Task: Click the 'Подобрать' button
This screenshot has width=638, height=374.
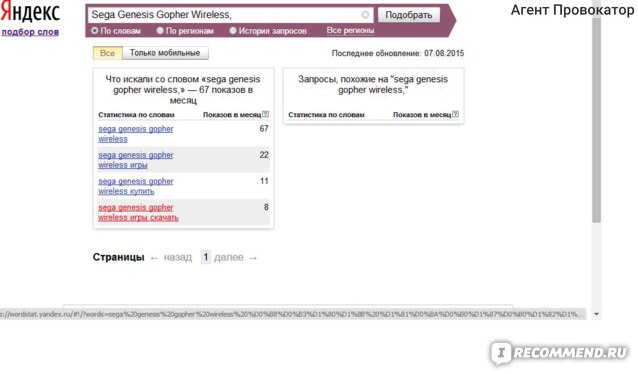Action: (409, 15)
